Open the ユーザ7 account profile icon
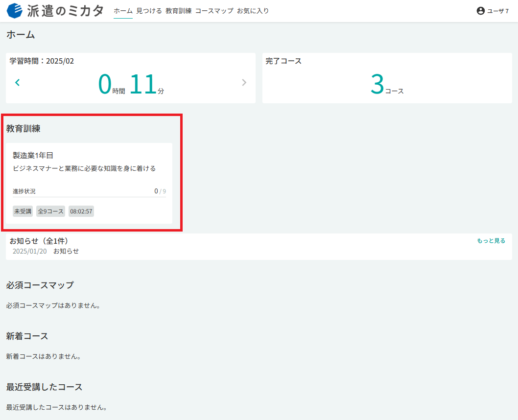This screenshot has height=420, width=518. pos(481,11)
